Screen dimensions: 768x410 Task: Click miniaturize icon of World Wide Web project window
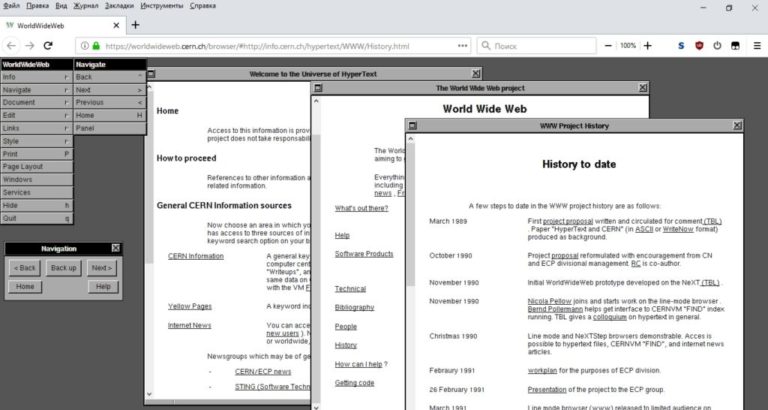point(318,88)
